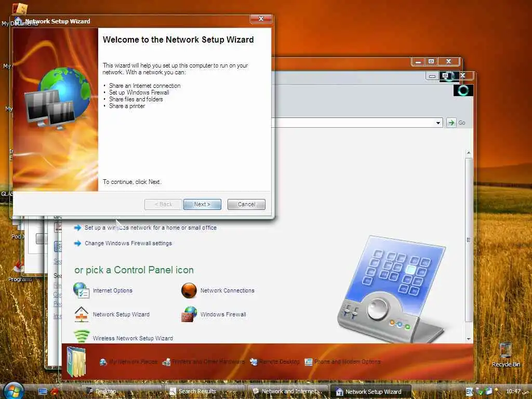Open the Windows Start orb

coord(13,391)
